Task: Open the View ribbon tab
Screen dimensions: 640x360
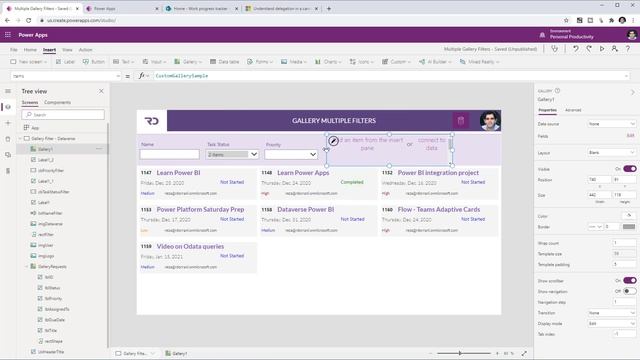Action: coord(67,49)
